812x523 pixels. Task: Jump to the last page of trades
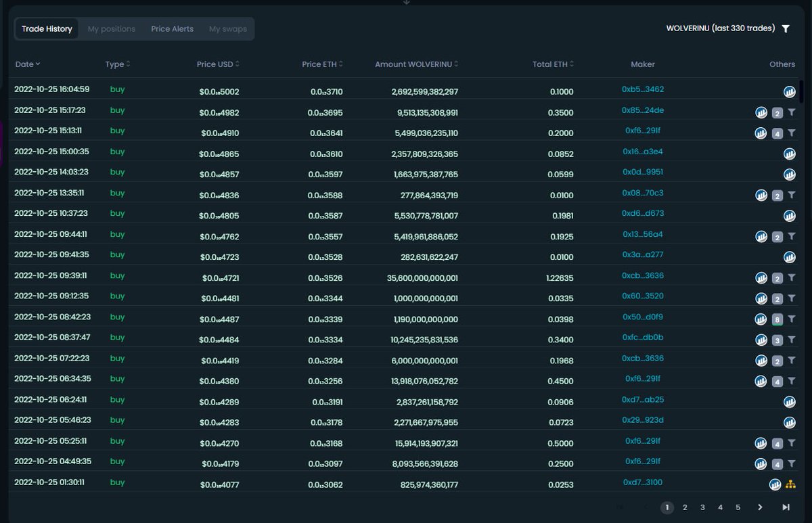point(786,507)
